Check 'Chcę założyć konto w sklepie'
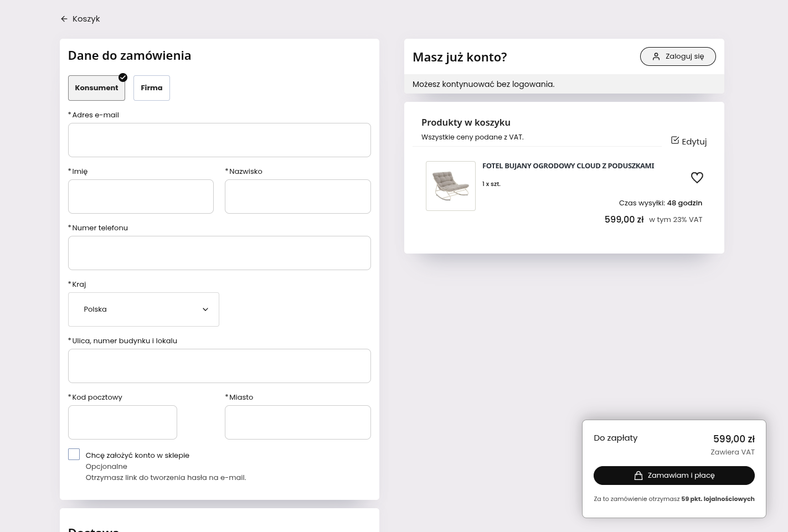 point(74,454)
